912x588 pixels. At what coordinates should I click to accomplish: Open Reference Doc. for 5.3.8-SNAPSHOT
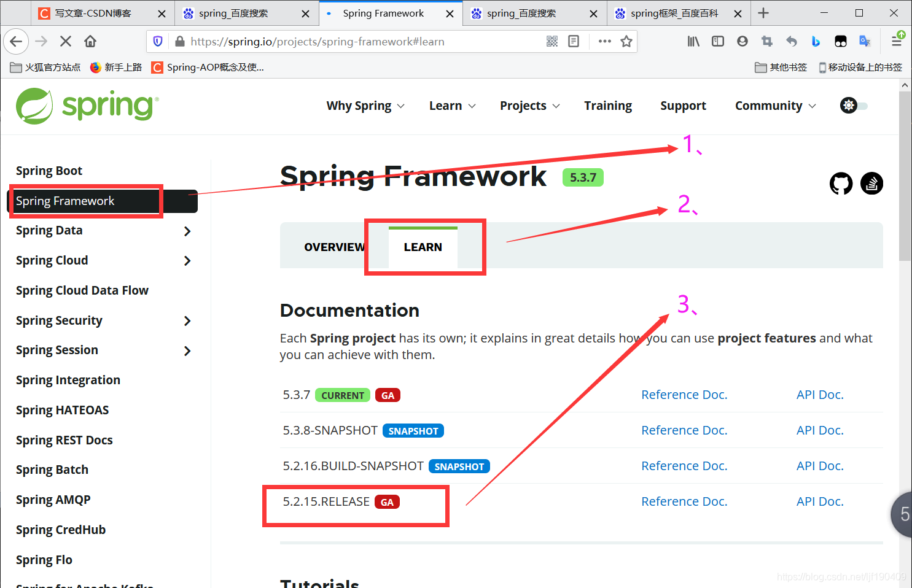pyautogui.click(x=684, y=430)
